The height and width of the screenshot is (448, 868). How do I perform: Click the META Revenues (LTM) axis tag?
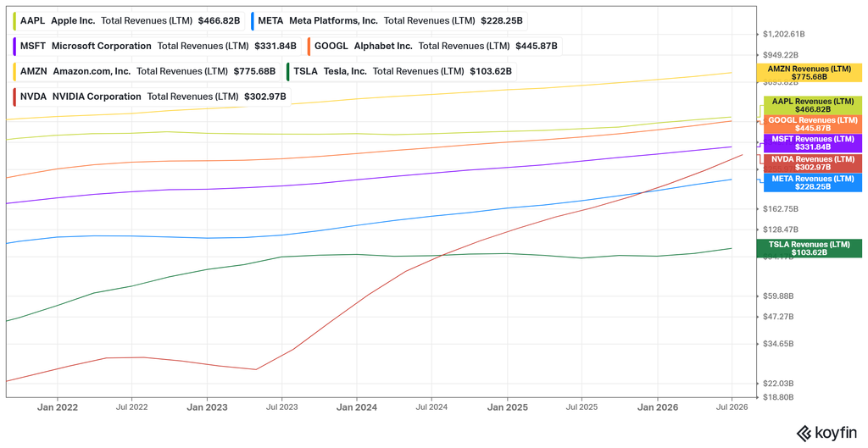813,183
